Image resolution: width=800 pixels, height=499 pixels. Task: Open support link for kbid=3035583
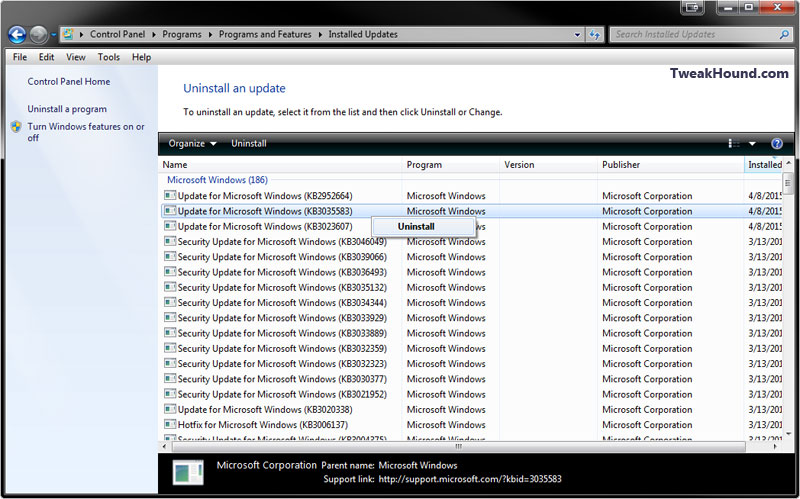tap(470, 479)
